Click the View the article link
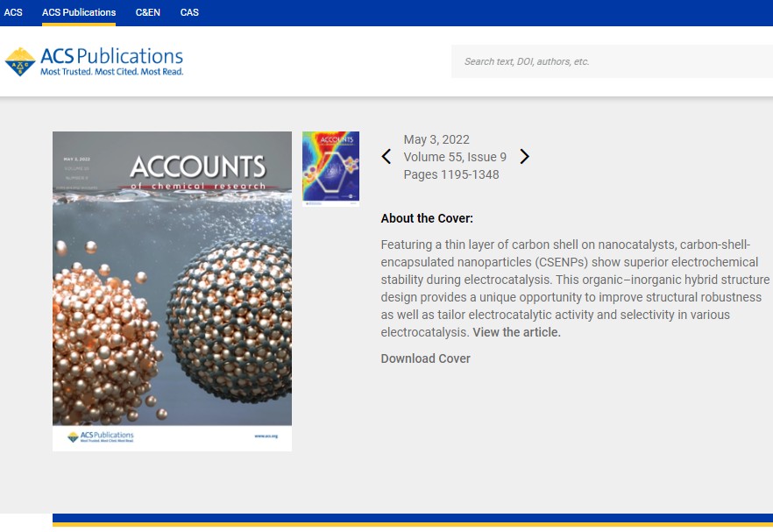This screenshot has height=532, width=773. (517, 332)
